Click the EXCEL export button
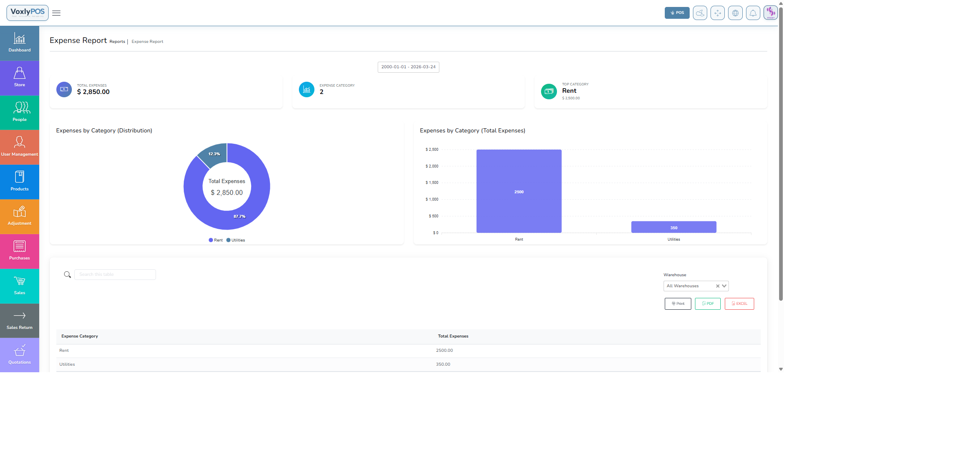980x465 pixels. click(x=739, y=304)
